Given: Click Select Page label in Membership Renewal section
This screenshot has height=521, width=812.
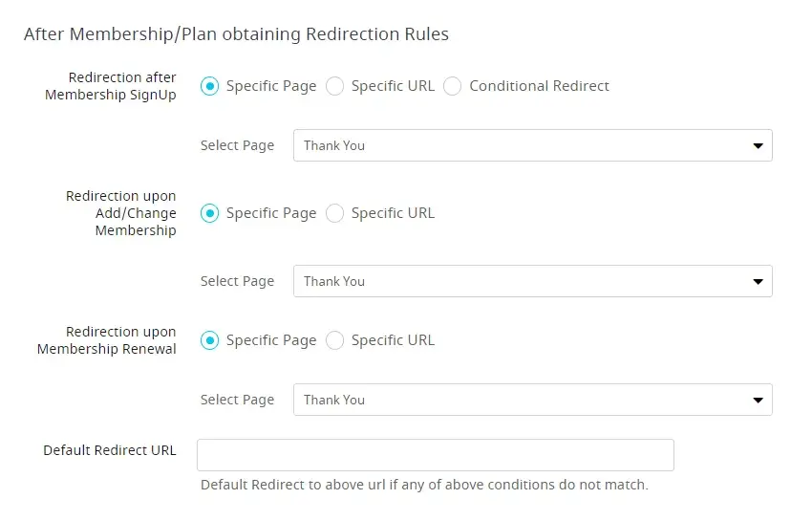Looking at the screenshot, I should tap(237, 400).
